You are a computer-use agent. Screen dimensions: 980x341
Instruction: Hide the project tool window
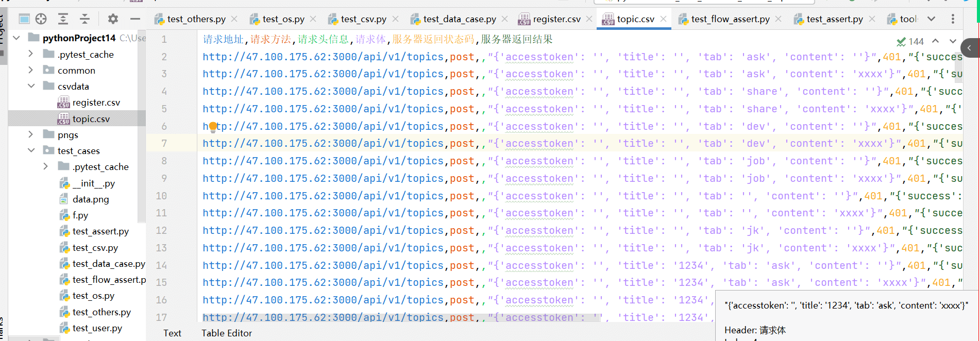coord(135,19)
